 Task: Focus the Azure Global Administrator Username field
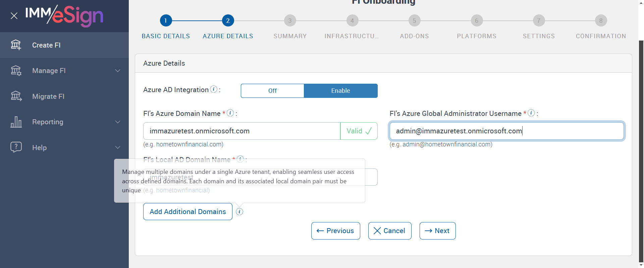506,131
